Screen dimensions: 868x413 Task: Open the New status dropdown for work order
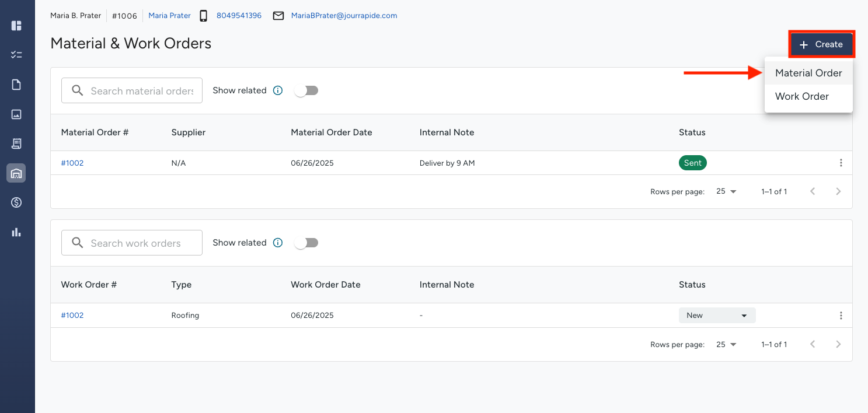(x=717, y=316)
